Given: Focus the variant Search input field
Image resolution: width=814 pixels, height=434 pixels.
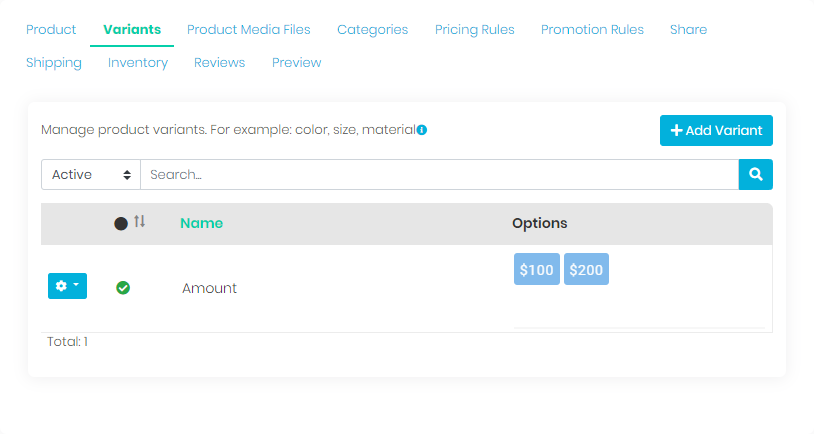Looking at the screenshot, I should (x=439, y=174).
